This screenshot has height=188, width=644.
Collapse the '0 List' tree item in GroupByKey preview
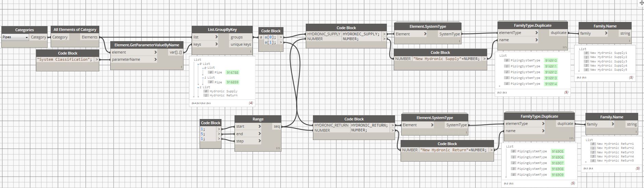198,64
